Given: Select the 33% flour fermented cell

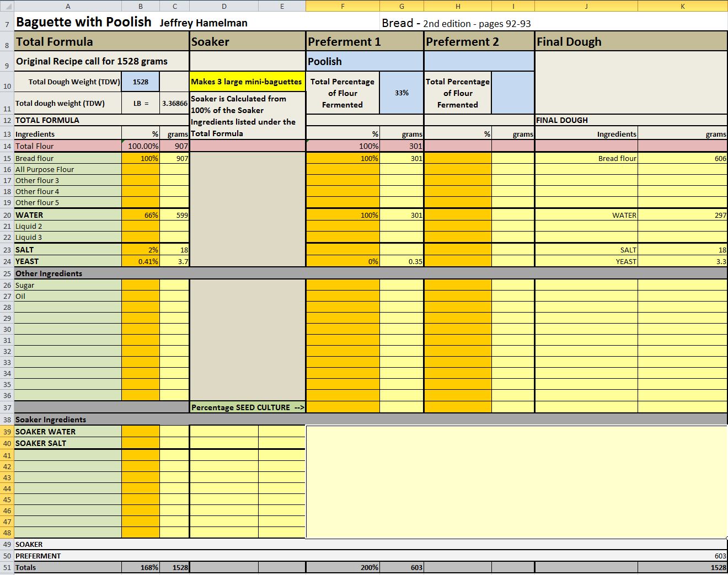Looking at the screenshot, I should click(x=402, y=93).
